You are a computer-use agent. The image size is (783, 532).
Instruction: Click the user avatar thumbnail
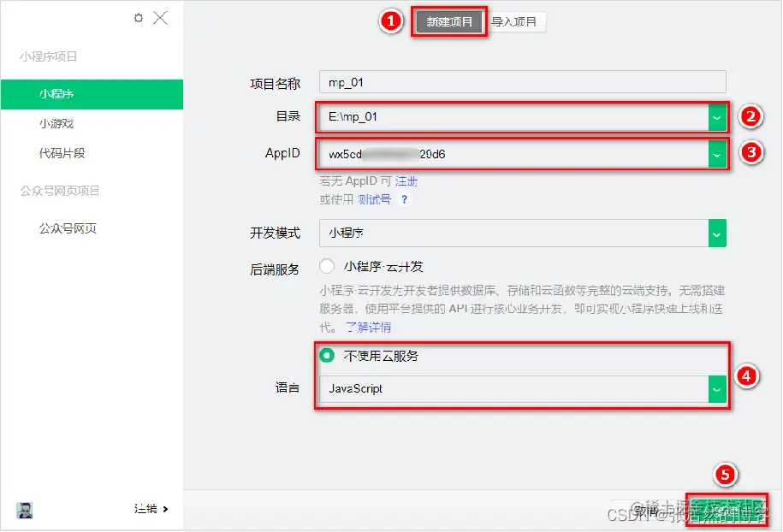pyautogui.click(x=25, y=510)
